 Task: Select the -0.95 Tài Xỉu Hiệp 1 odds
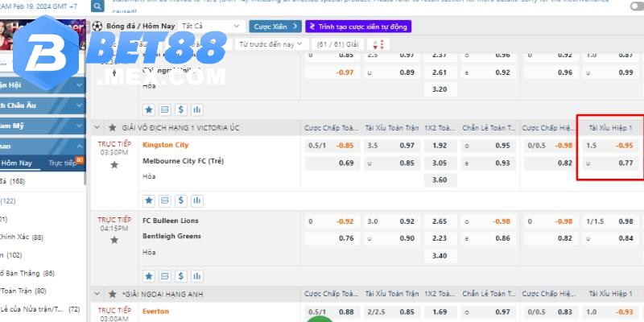624,146
